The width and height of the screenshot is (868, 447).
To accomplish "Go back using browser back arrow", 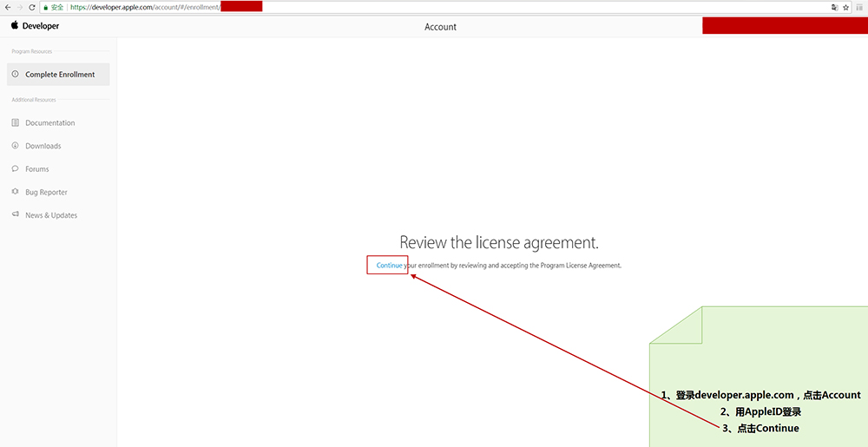I will click(7, 7).
